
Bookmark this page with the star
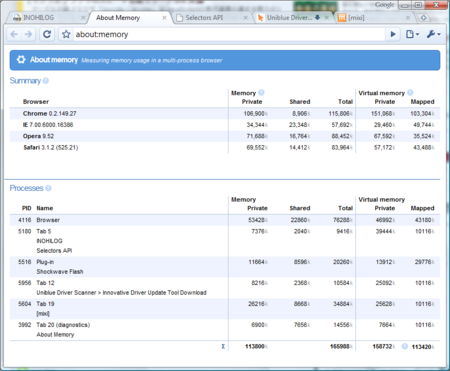click(x=66, y=34)
